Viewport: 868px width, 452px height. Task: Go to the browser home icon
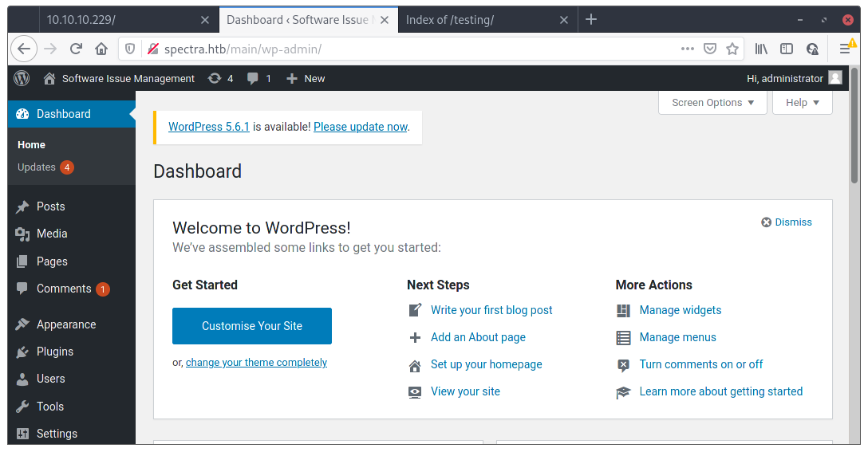pos(101,49)
